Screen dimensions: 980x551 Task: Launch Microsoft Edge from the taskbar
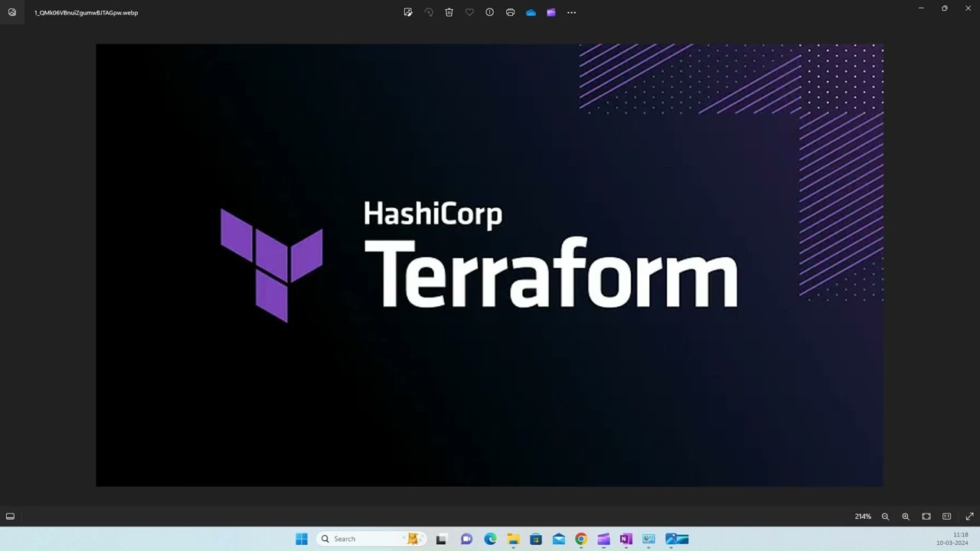pos(490,539)
